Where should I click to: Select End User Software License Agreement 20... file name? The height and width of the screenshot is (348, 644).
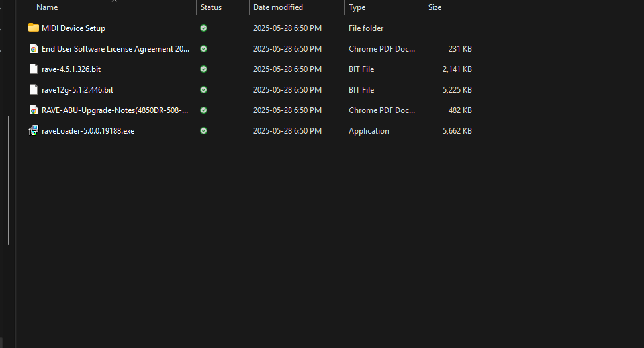(115, 49)
